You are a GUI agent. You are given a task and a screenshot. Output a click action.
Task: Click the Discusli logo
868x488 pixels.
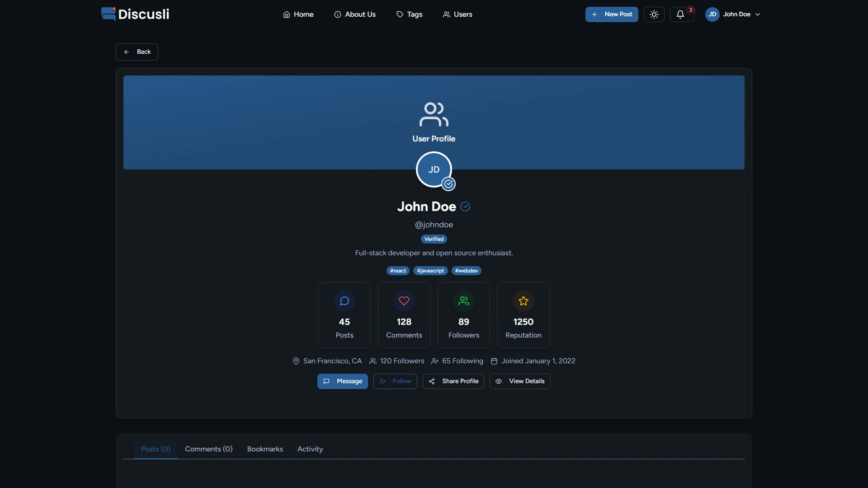[x=135, y=14]
